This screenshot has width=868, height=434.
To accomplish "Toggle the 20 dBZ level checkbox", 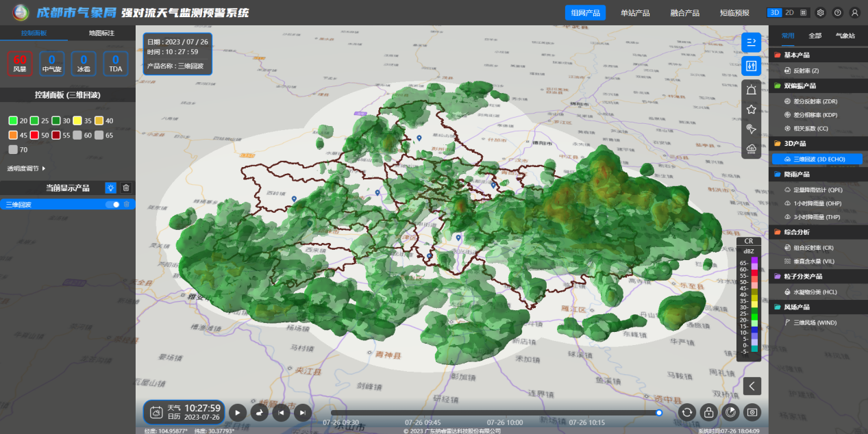I will click(13, 120).
